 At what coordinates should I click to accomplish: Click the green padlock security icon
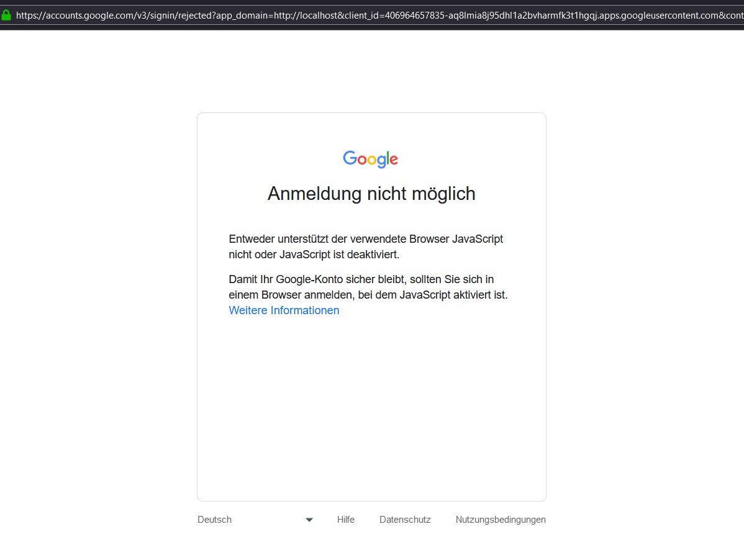coord(6,15)
